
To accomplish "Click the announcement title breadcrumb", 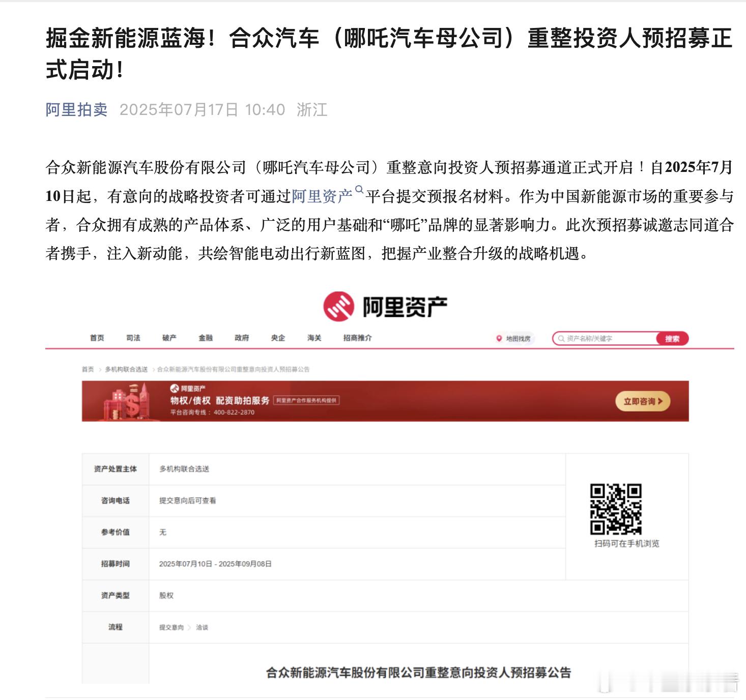I will click(x=233, y=369).
